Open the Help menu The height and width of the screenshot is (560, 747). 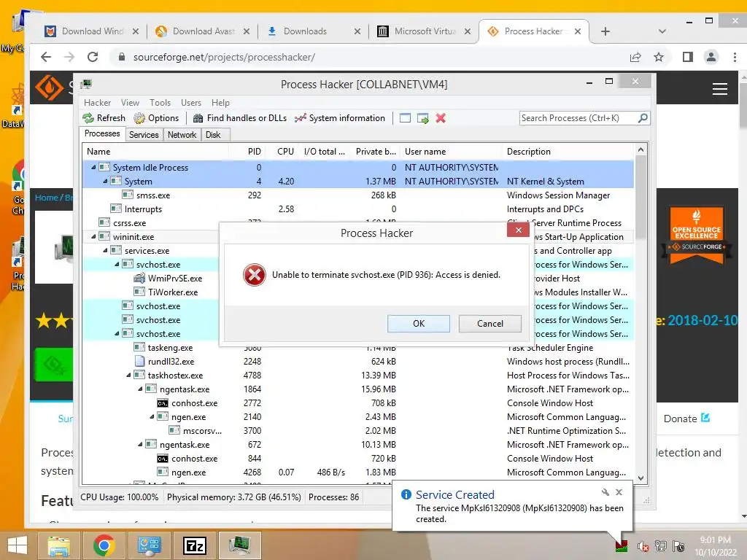[x=220, y=103]
